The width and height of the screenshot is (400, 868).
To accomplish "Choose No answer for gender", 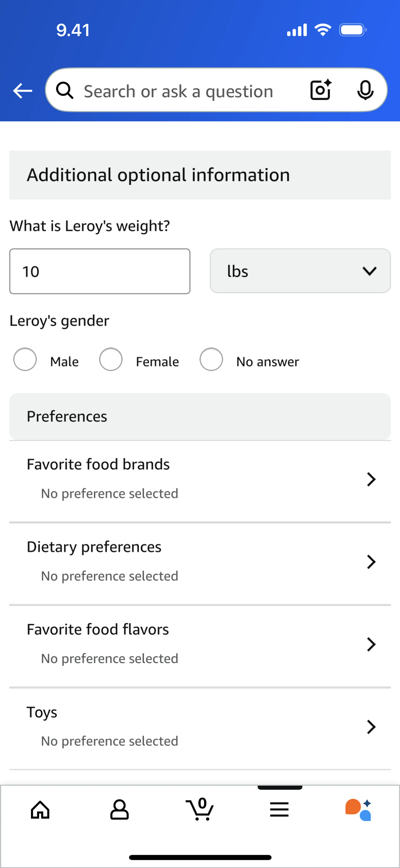I will [211, 359].
